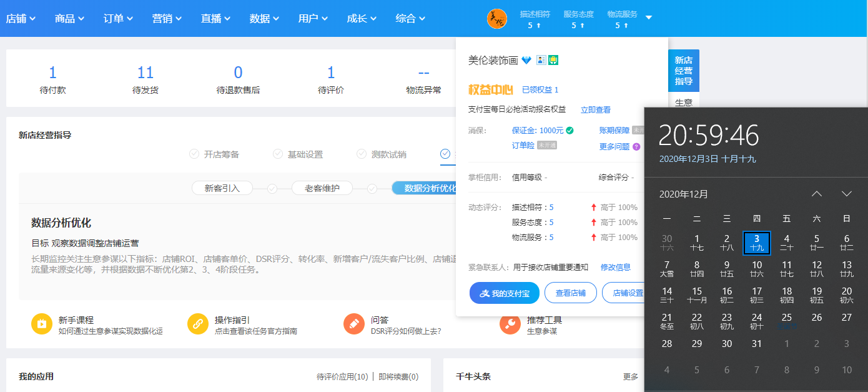Viewport: 868px width, 392px height.
Task: Go to next month in calendar
Action: 847,194
